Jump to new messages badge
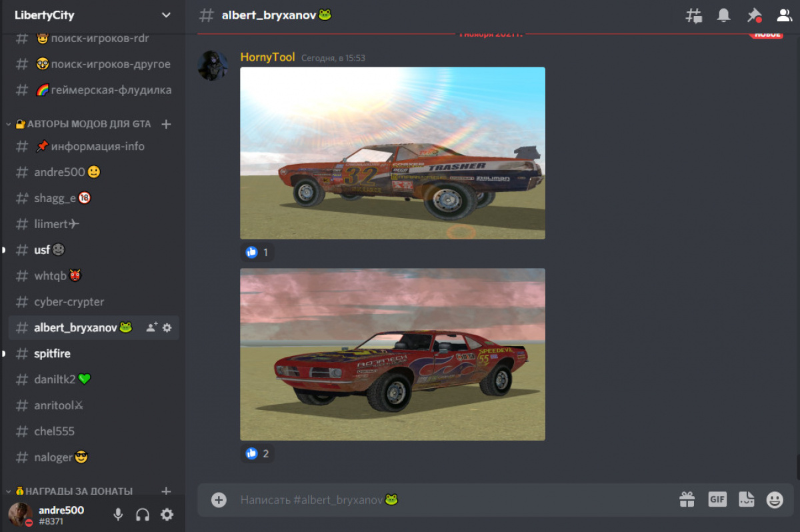The image size is (800, 532). click(766, 34)
